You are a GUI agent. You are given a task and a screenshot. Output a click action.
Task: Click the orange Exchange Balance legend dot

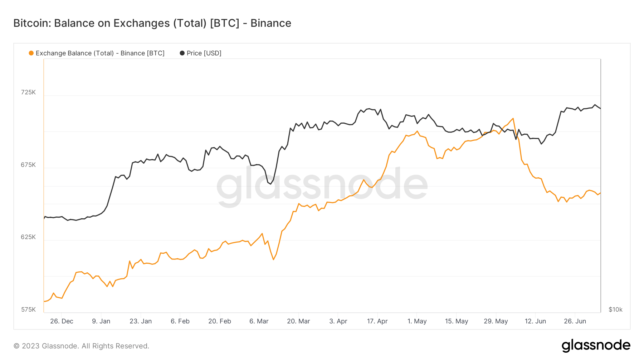pyautogui.click(x=31, y=53)
